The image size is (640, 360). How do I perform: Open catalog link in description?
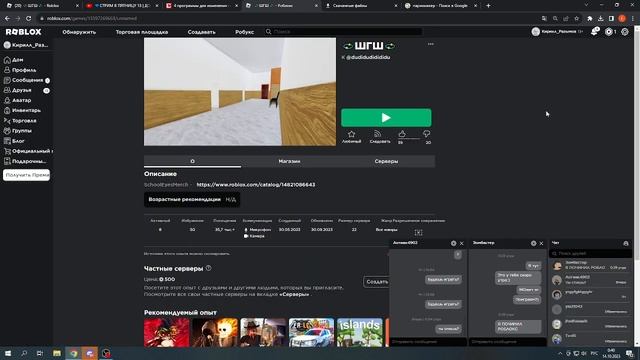256,184
